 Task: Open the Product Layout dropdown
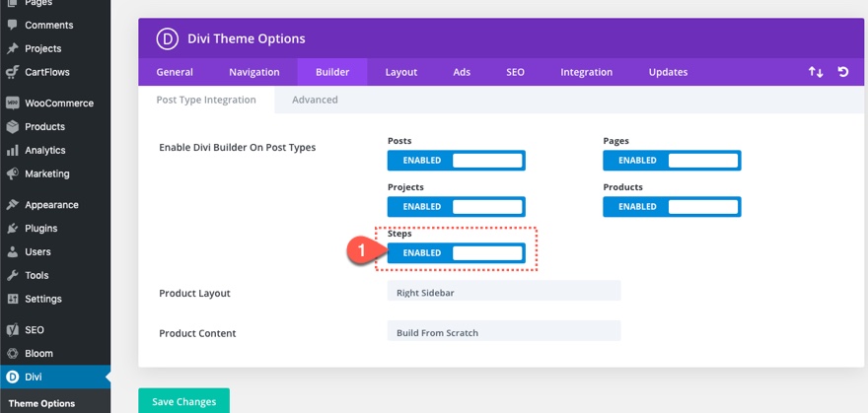tap(504, 293)
